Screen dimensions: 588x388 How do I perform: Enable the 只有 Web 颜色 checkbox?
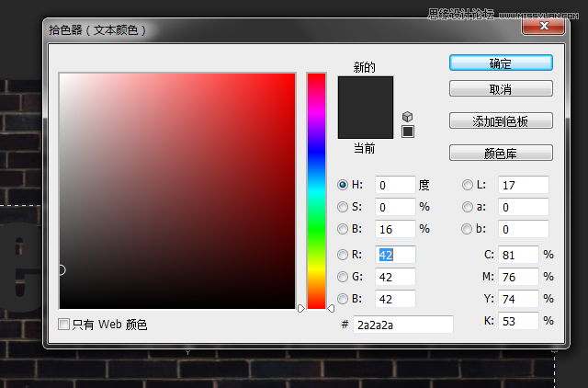pyautogui.click(x=63, y=324)
